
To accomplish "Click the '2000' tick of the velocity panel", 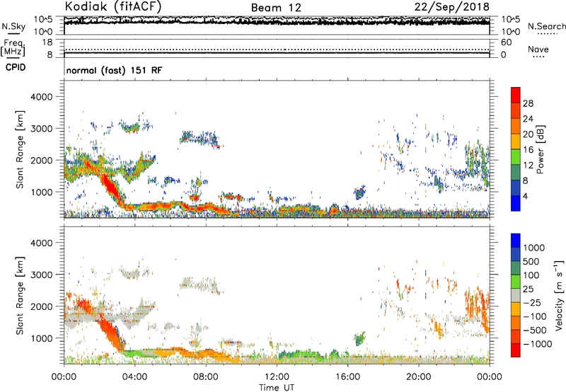I will [x=41, y=306].
